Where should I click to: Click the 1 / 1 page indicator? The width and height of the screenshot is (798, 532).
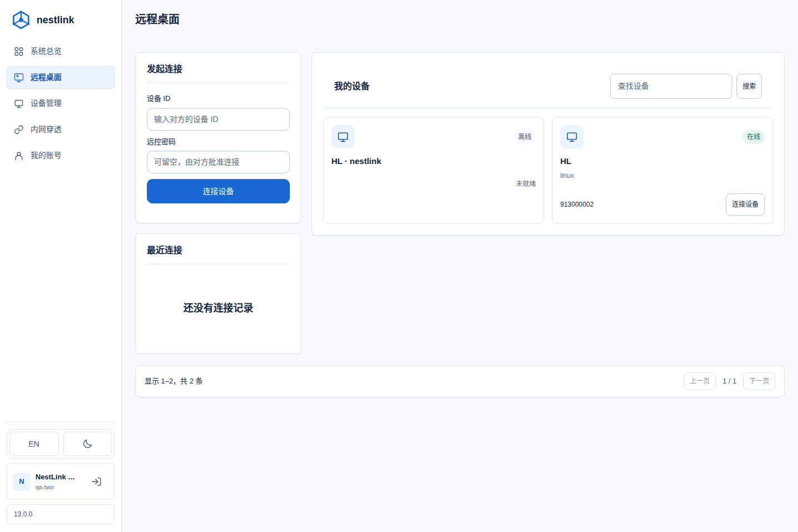[x=729, y=381]
